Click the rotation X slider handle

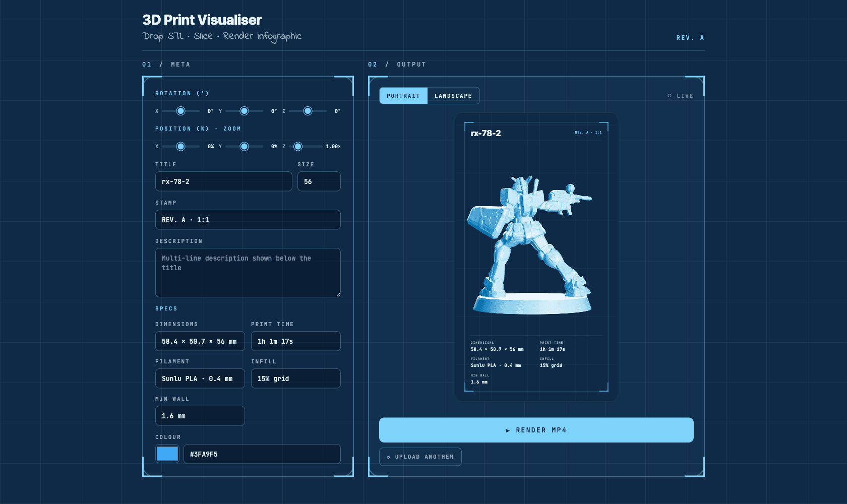click(180, 111)
